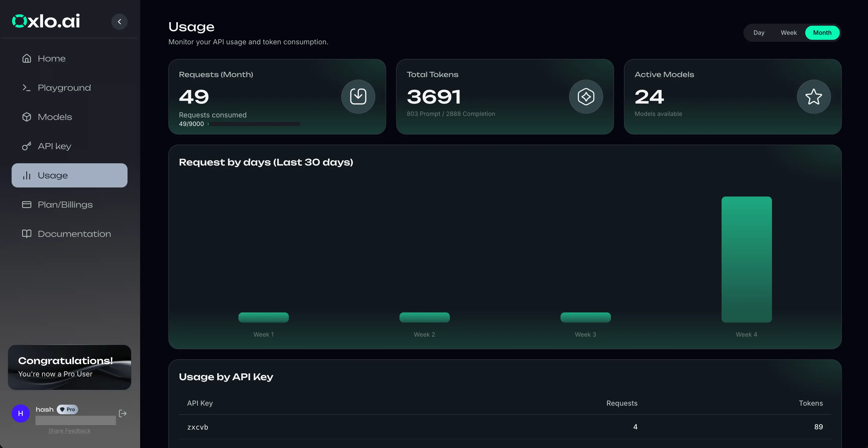Click the Usage bar-chart icon
Screen dimensions: 868x448
[x=27, y=175]
